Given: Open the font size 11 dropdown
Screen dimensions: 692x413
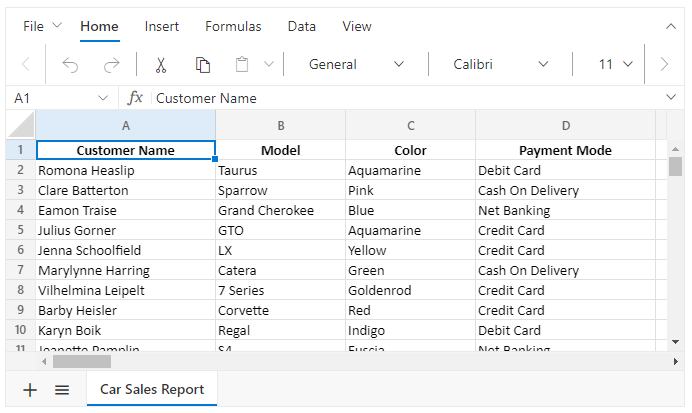Looking at the screenshot, I should [616, 65].
